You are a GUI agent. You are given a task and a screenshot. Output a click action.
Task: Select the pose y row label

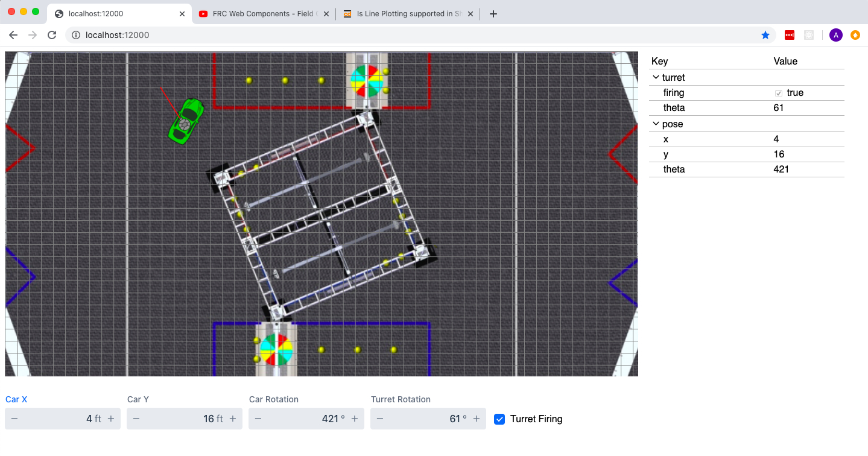pos(666,154)
